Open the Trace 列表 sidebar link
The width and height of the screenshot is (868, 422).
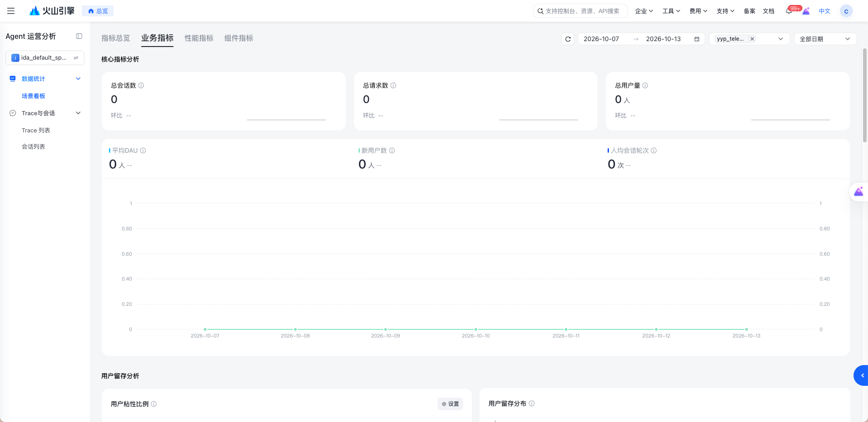[36, 130]
